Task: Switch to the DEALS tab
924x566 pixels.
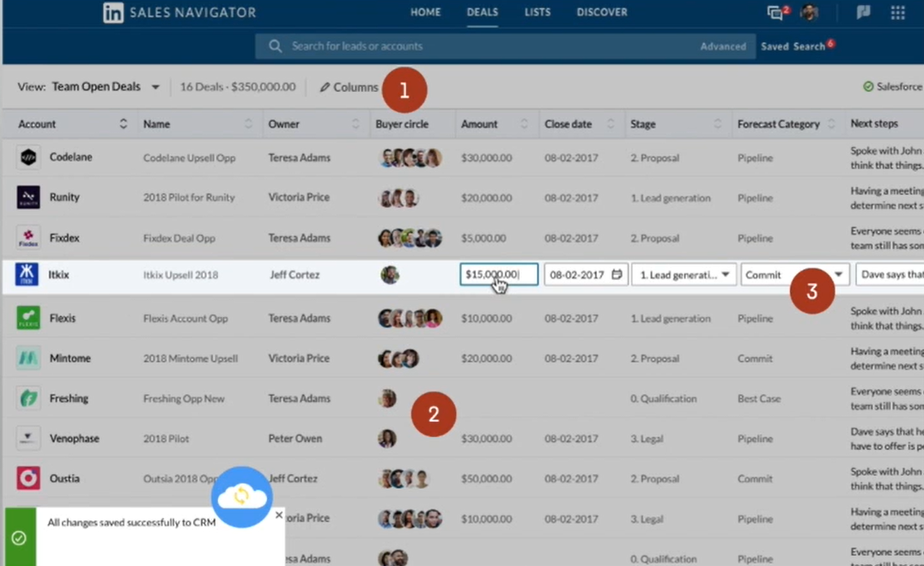Action: [x=482, y=12]
